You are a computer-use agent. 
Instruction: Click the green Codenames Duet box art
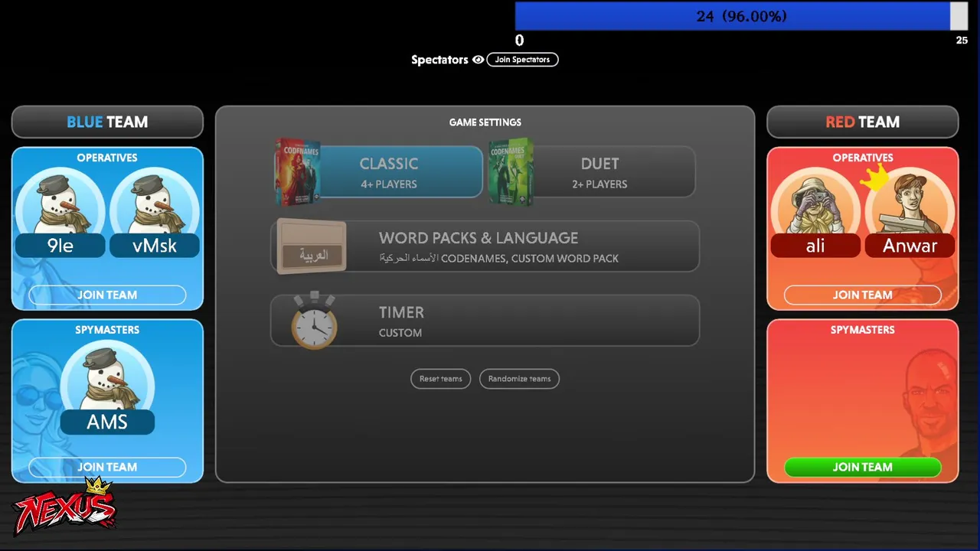point(511,172)
